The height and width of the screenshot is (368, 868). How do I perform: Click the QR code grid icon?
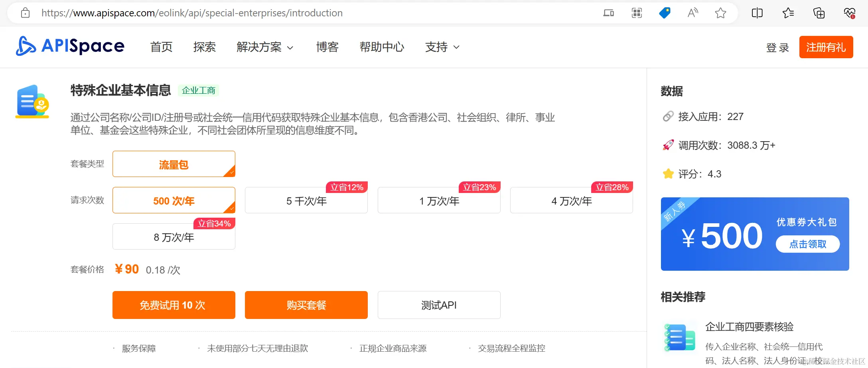637,13
